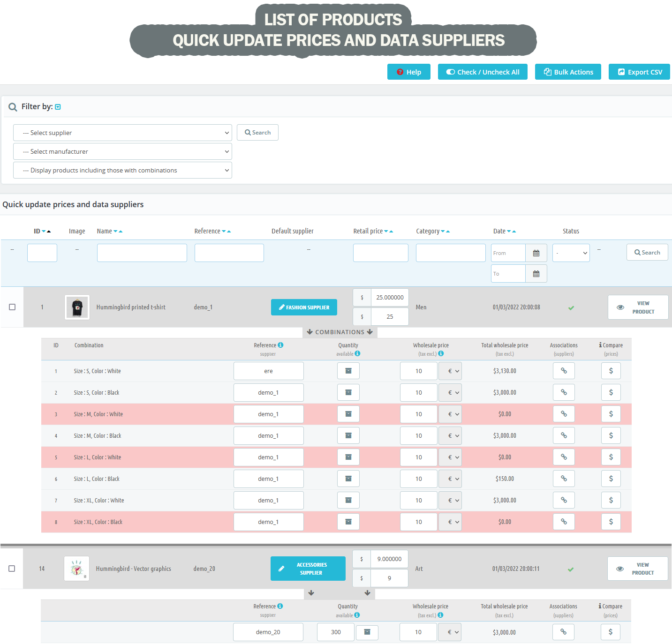This screenshot has width=672, height=644.
Task: Click Export CSV button
Action: point(639,72)
